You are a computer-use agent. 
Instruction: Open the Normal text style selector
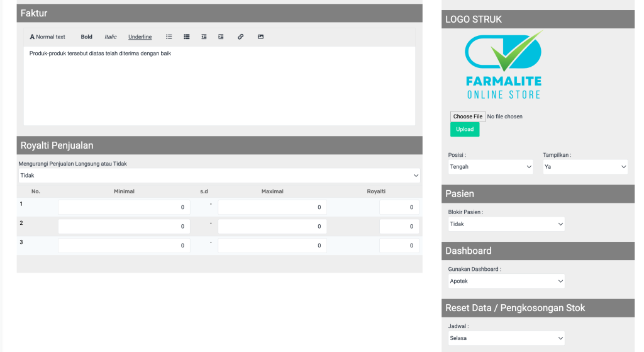[48, 37]
